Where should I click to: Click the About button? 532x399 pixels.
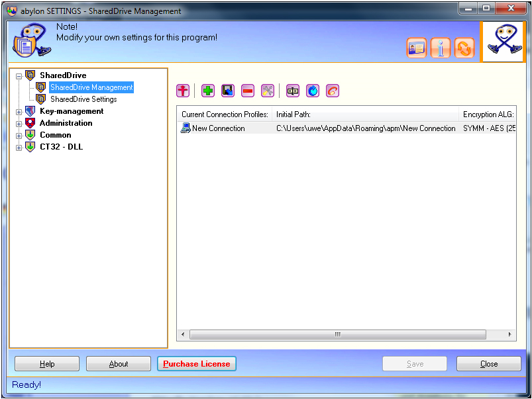pyautogui.click(x=119, y=364)
